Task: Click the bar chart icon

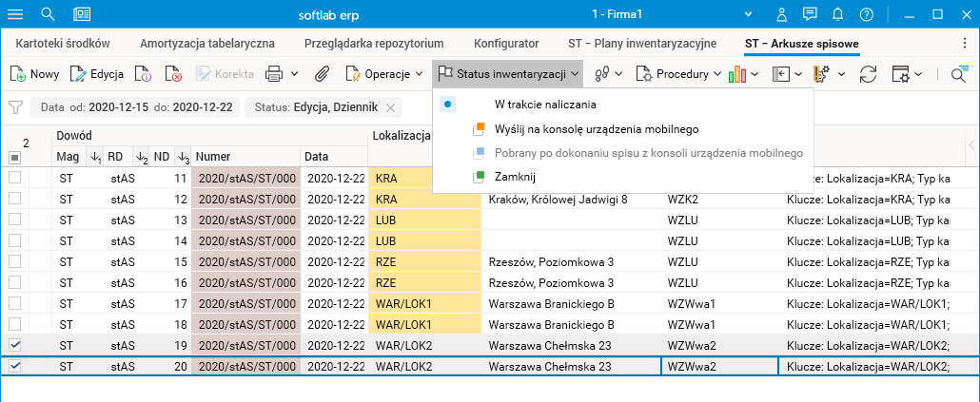Action: point(737,74)
